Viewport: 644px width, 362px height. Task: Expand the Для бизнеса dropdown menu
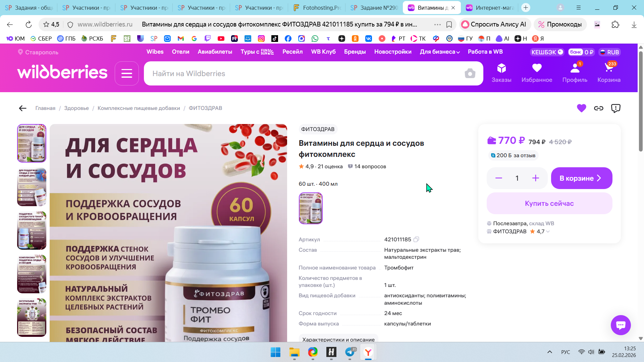tap(440, 52)
